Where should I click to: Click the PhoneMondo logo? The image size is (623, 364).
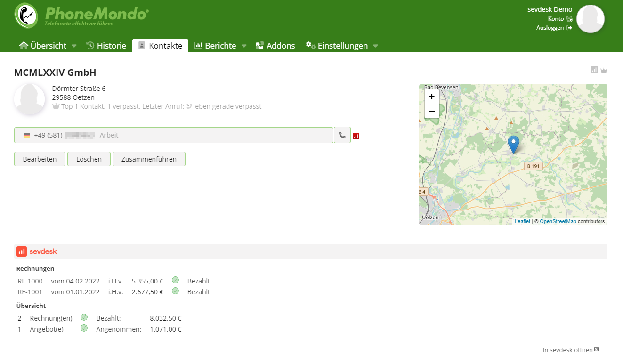81,15
